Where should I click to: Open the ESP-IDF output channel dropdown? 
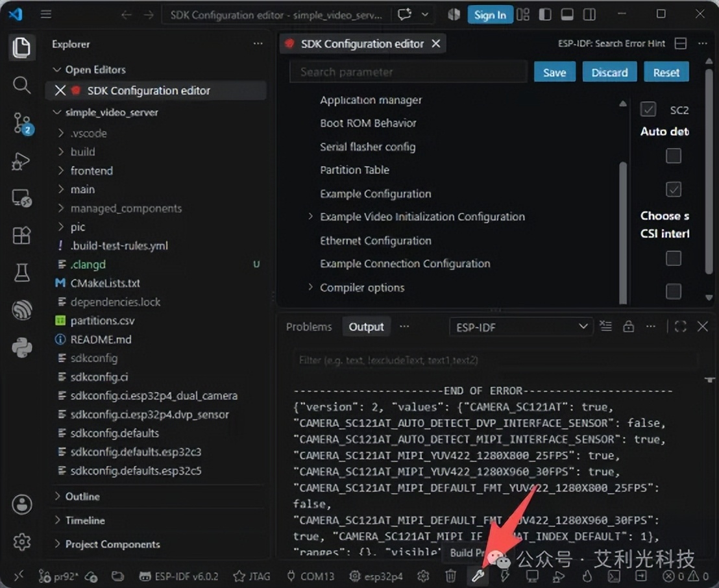pyautogui.click(x=521, y=327)
